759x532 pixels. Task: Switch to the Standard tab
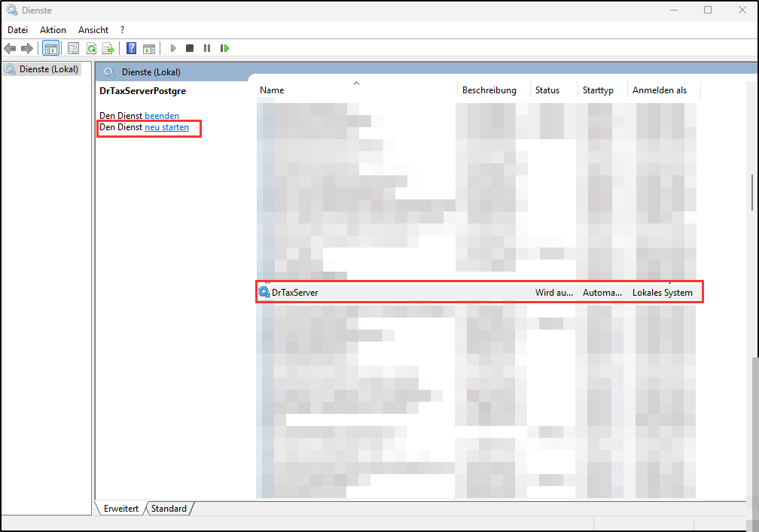click(169, 509)
